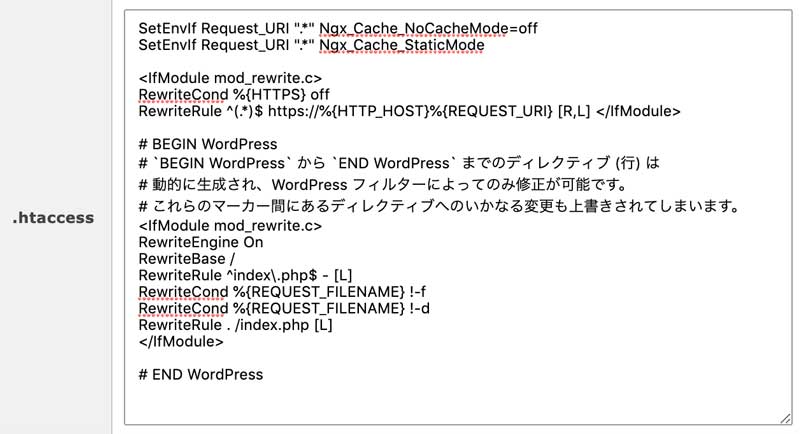
Task: Click the first '<IfModule mod_rewrite.c>' line above RewriteCond %{HTTPS}
Action: [230, 78]
